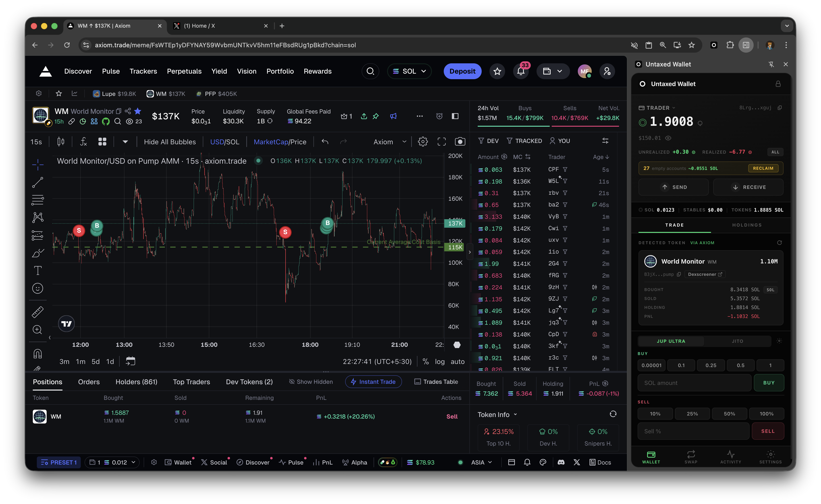Viewport: 821px width, 504px height.
Task: Select the trend line drawing tool
Action: [38, 182]
